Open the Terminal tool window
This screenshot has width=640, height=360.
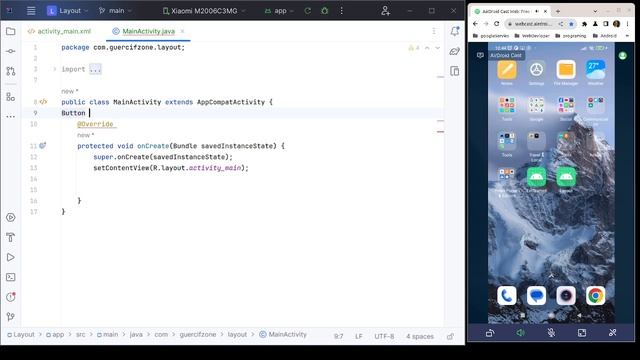11,277
